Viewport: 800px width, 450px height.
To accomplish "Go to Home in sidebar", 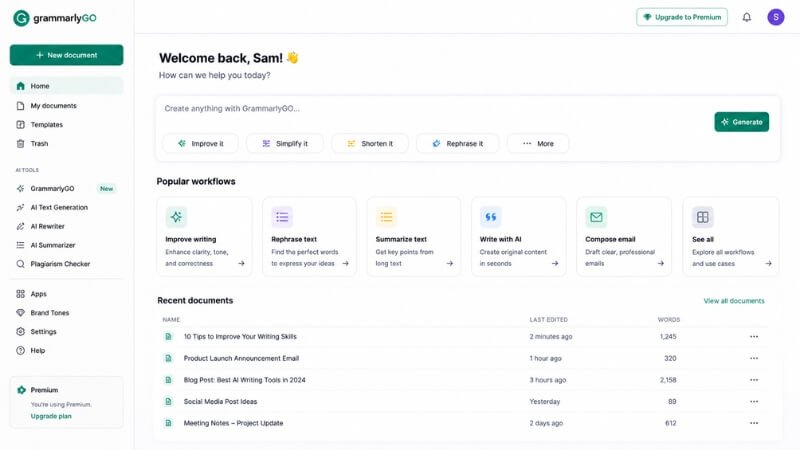I will 66,86.
